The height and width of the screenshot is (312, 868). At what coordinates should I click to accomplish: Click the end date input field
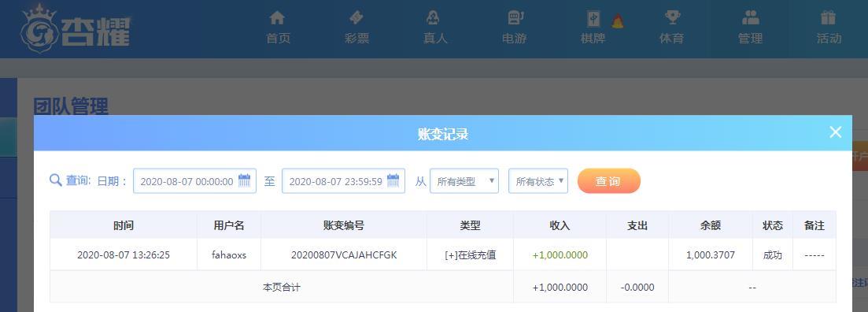(343, 181)
